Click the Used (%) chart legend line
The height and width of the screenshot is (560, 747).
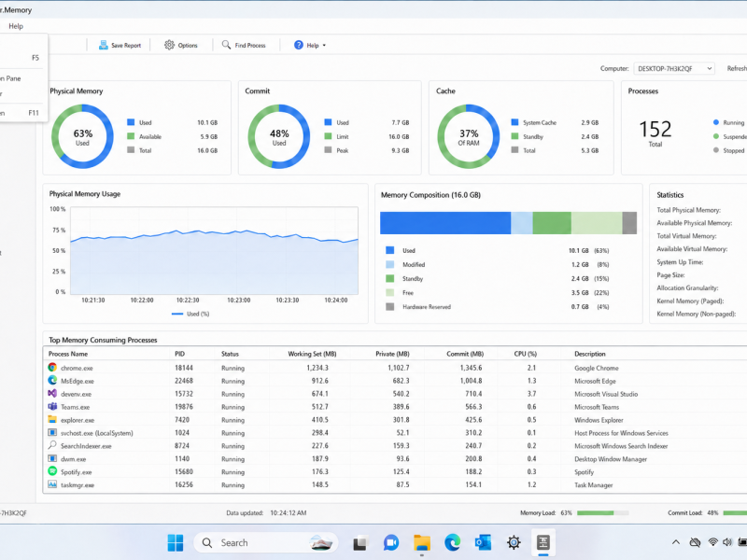(x=177, y=314)
